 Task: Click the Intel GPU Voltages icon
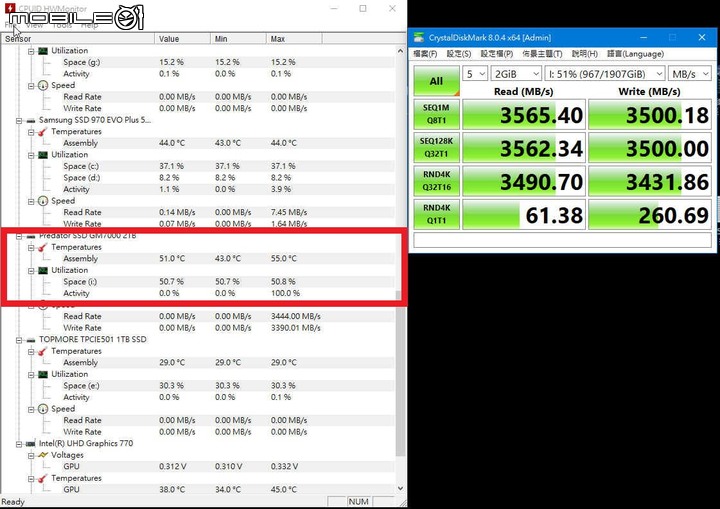(43, 455)
